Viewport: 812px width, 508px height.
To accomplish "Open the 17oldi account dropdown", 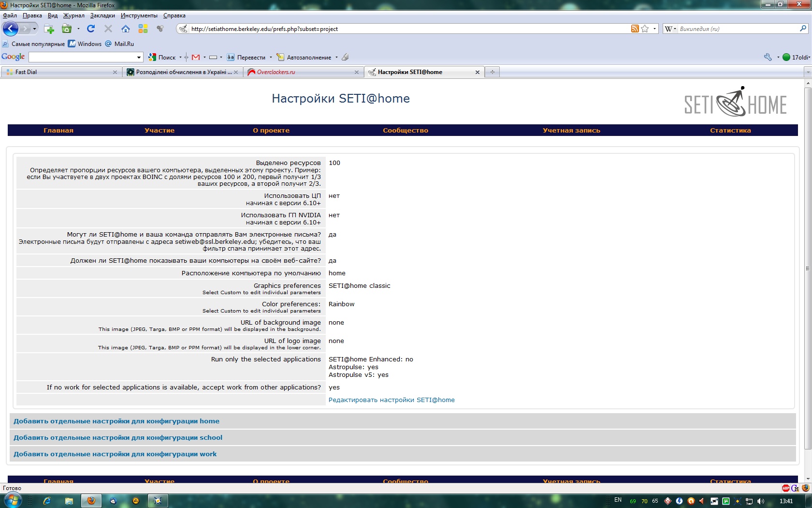I will [796, 57].
